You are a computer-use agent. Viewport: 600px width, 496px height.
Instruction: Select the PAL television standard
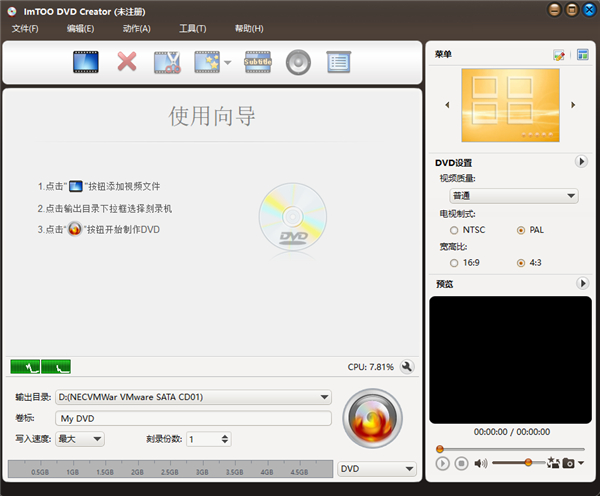(521, 230)
